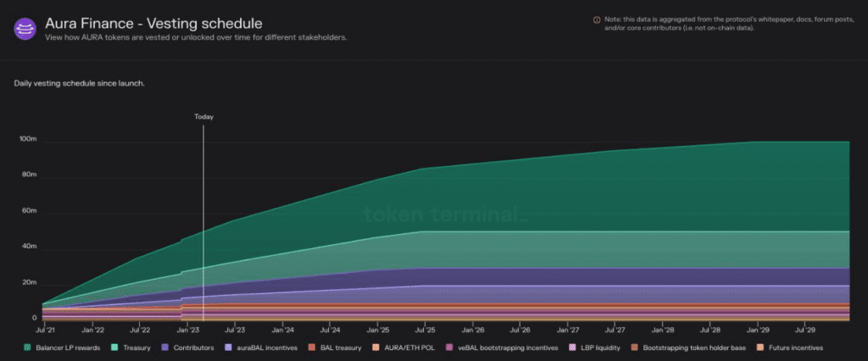The image size is (868, 361).
Task: Click the Aura Finance purple logo icon
Action: (x=25, y=29)
